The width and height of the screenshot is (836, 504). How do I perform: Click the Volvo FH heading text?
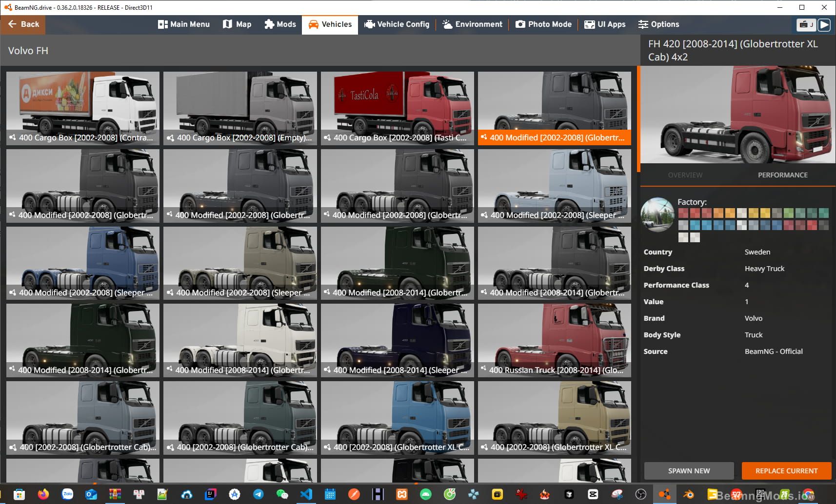tap(28, 51)
